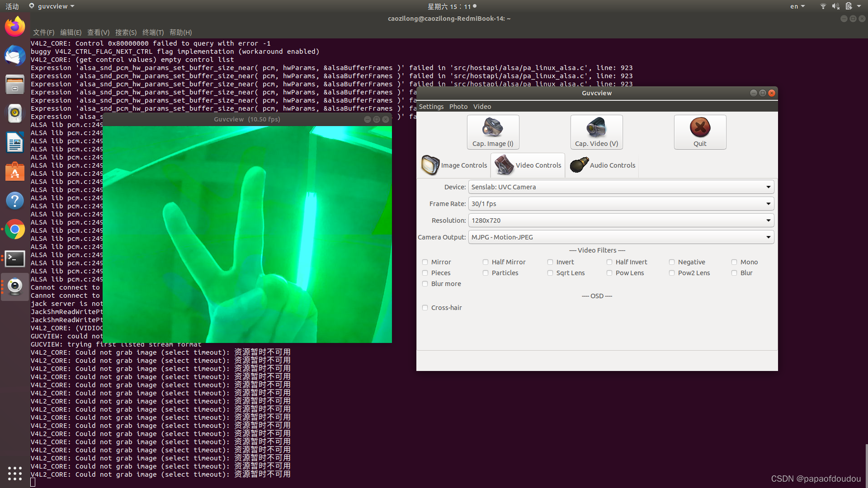The height and width of the screenshot is (488, 868).
Task: Launch Google Chrome from the dock
Action: click(x=15, y=230)
